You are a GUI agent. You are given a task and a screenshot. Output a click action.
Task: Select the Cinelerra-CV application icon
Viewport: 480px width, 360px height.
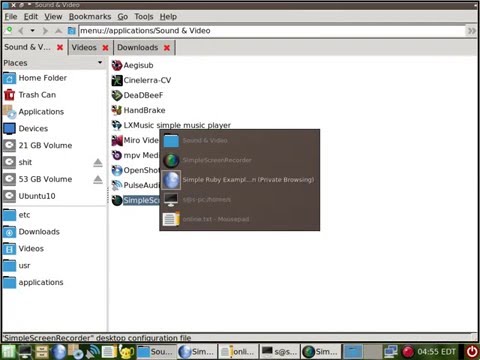[x=117, y=80]
